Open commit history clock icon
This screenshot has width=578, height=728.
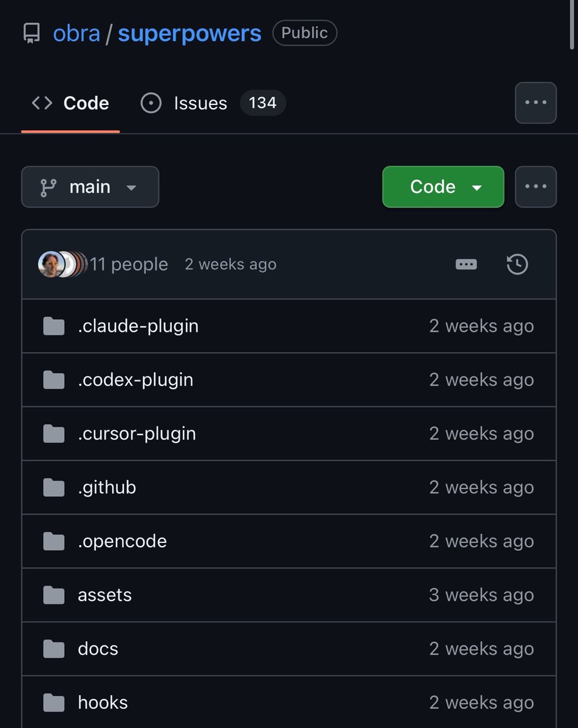(517, 265)
